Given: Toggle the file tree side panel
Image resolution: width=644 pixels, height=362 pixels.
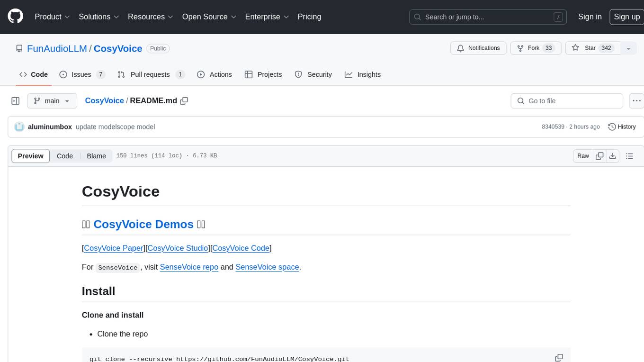Looking at the screenshot, I should 15,101.
